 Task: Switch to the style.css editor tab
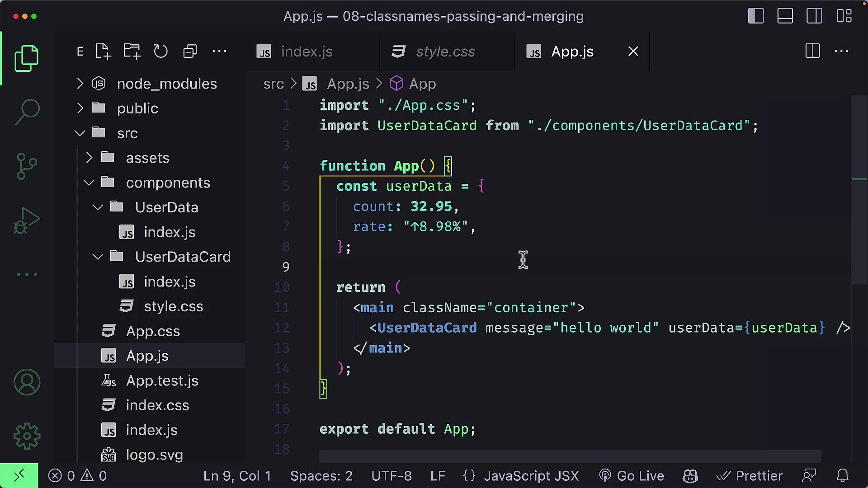pos(447,52)
